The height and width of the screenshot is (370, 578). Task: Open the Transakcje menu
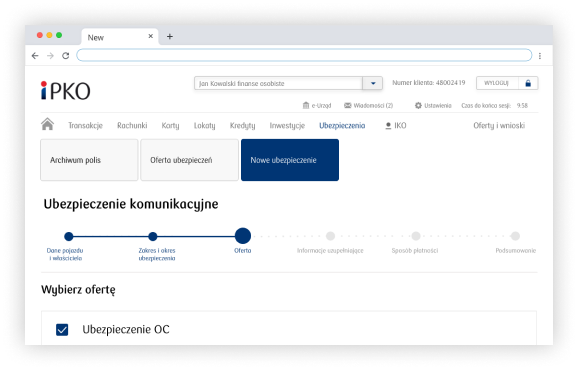pos(85,126)
